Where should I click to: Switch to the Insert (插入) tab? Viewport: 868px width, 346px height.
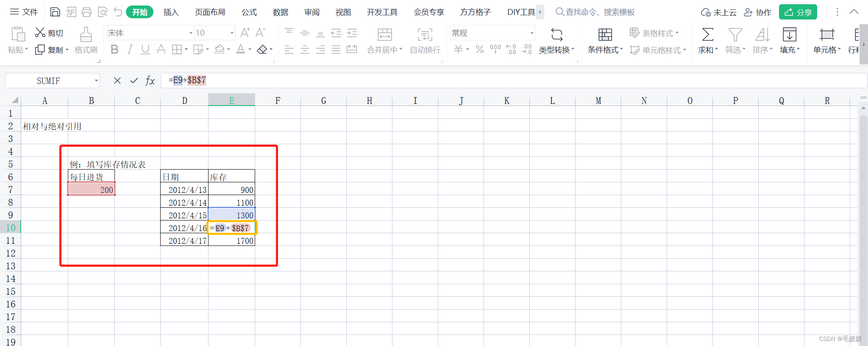tap(171, 12)
